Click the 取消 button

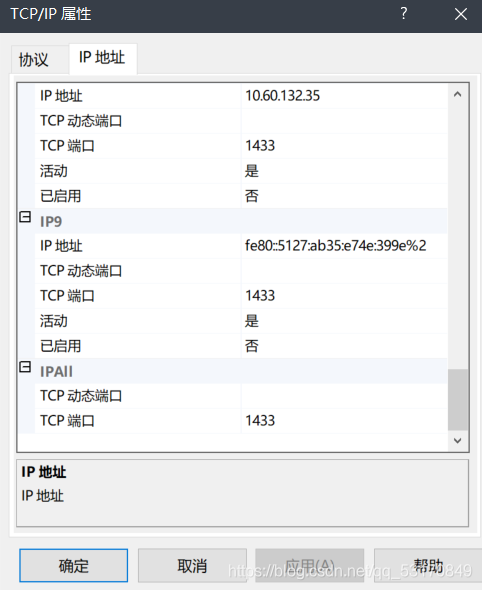pyautogui.click(x=192, y=566)
